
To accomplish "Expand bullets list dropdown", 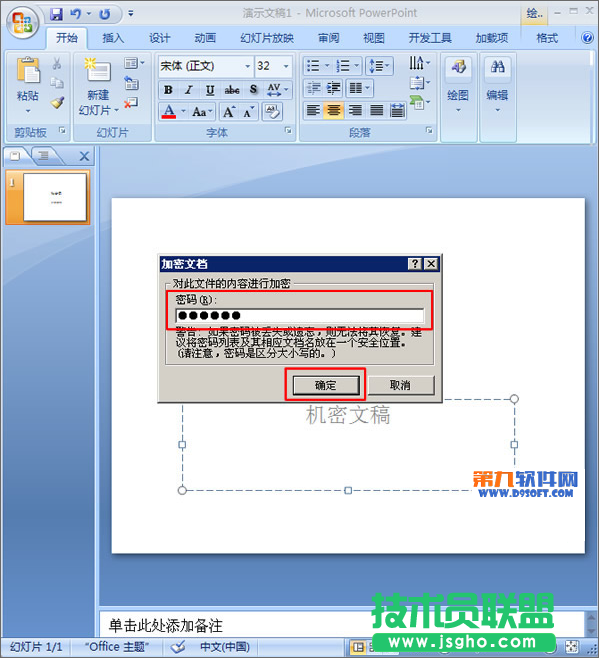I will [x=327, y=66].
